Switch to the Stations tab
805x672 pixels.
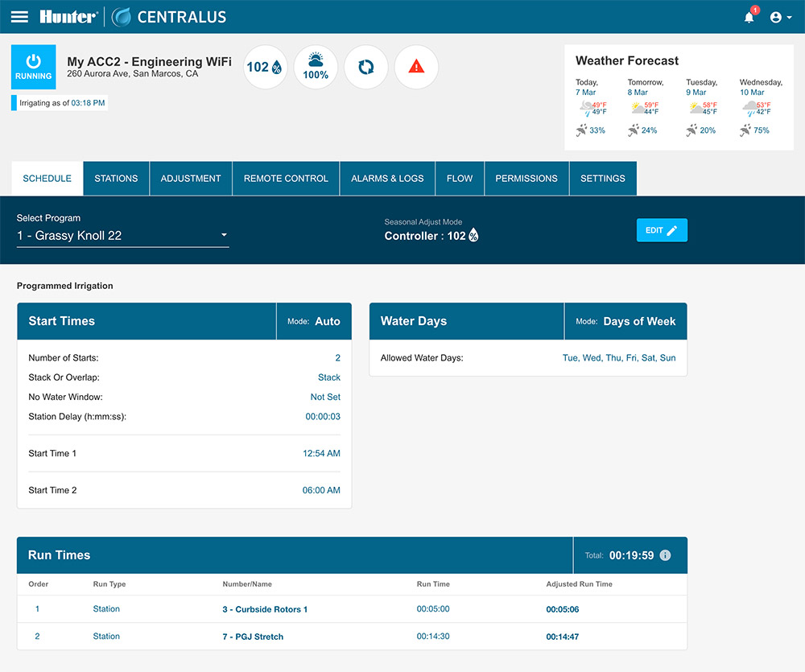[x=116, y=179]
